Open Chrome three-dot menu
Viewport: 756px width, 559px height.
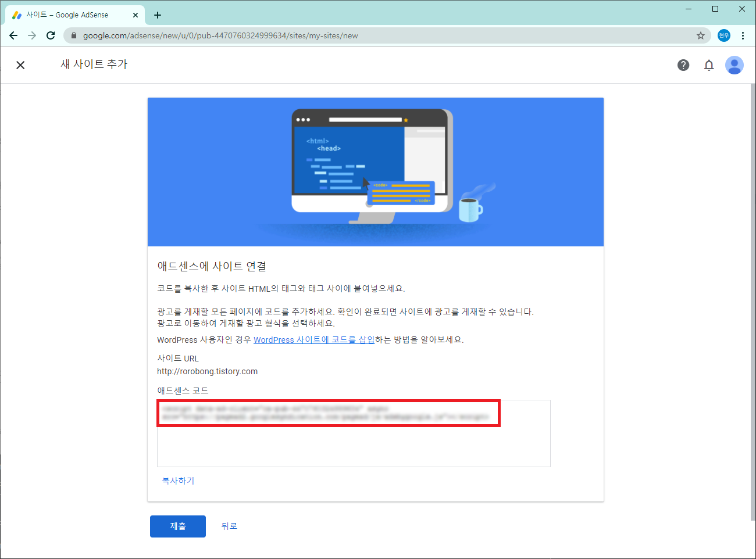743,35
